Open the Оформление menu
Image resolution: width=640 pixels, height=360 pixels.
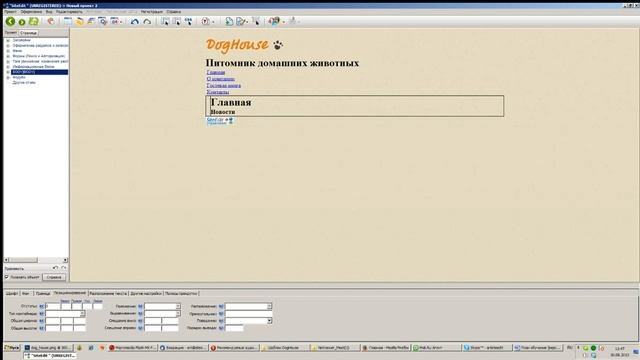pyautogui.click(x=31, y=12)
